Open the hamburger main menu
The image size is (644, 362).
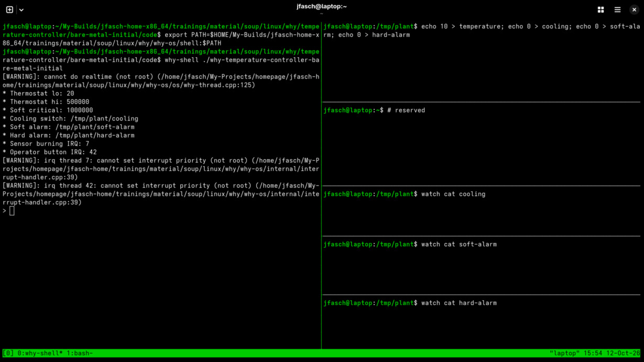pos(617,9)
